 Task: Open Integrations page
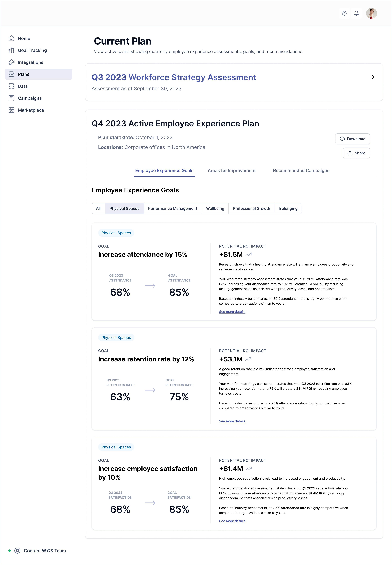coord(39,62)
